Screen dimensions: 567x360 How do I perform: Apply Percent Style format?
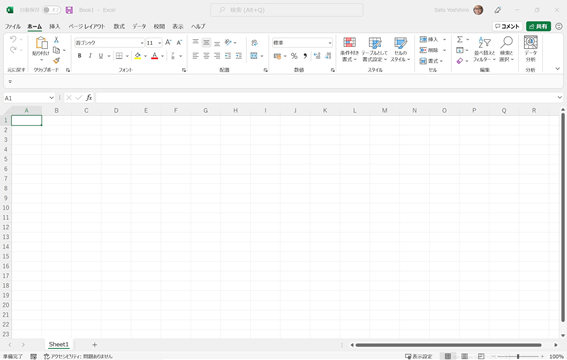(294, 56)
